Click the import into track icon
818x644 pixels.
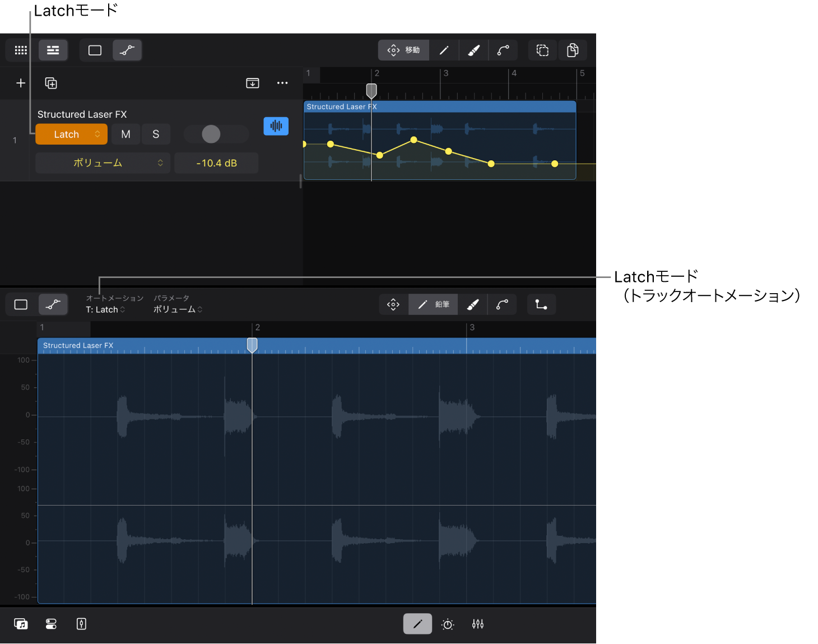tap(253, 84)
